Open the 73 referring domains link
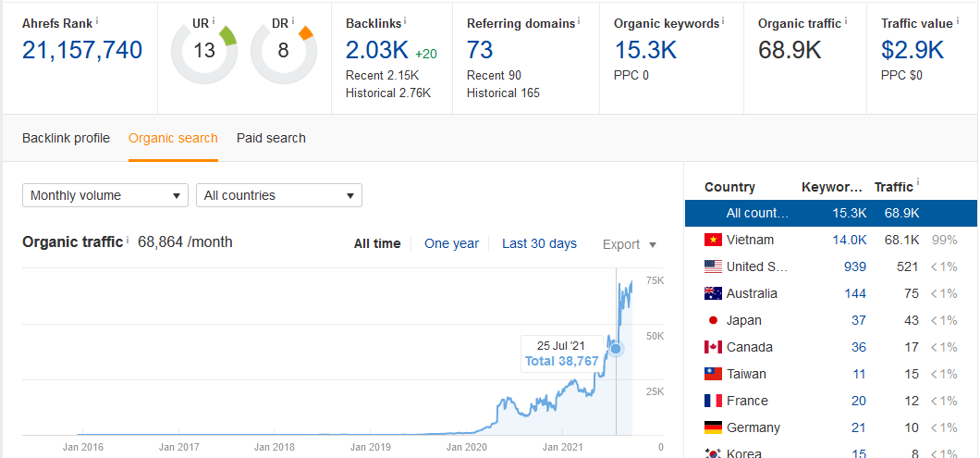 click(x=480, y=50)
